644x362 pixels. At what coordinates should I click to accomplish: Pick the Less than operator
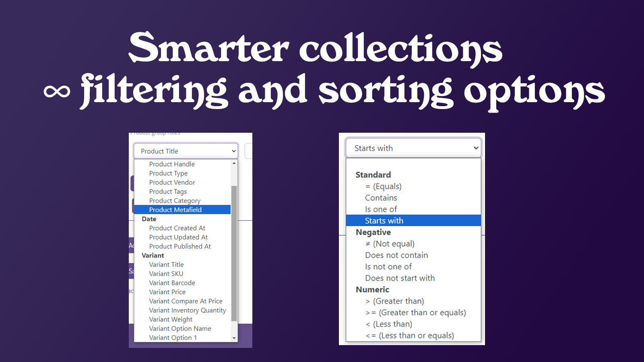coord(389,324)
